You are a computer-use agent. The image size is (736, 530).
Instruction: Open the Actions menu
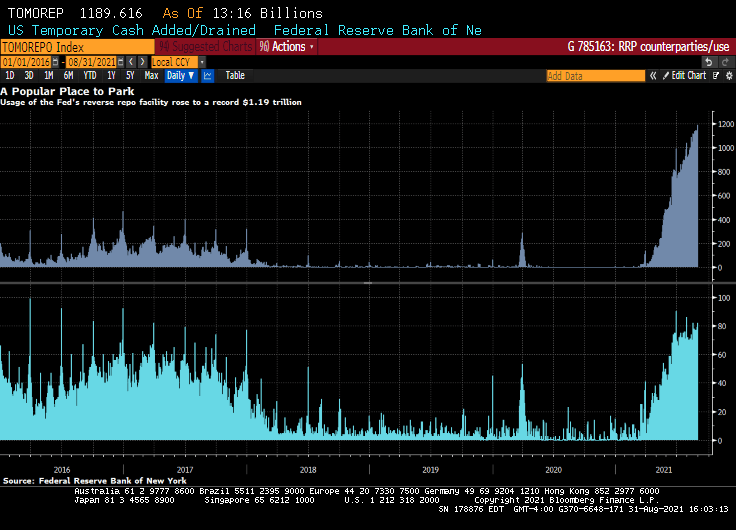(x=286, y=47)
